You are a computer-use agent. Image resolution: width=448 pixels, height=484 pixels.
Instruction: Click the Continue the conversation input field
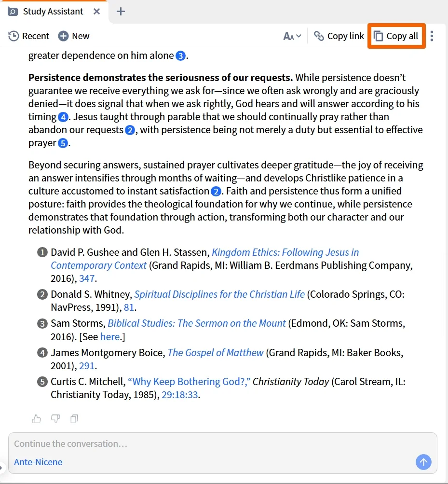222,444
